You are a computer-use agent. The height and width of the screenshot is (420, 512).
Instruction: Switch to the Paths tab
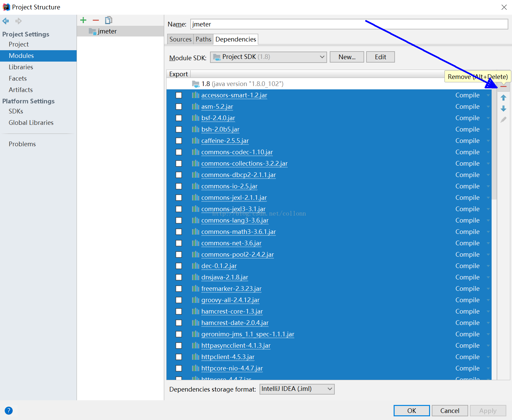tap(203, 39)
